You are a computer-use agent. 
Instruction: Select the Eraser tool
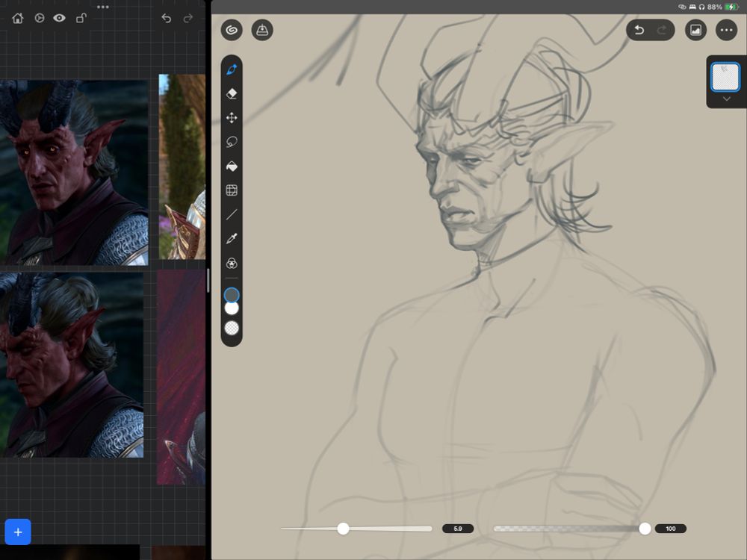(232, 94)
